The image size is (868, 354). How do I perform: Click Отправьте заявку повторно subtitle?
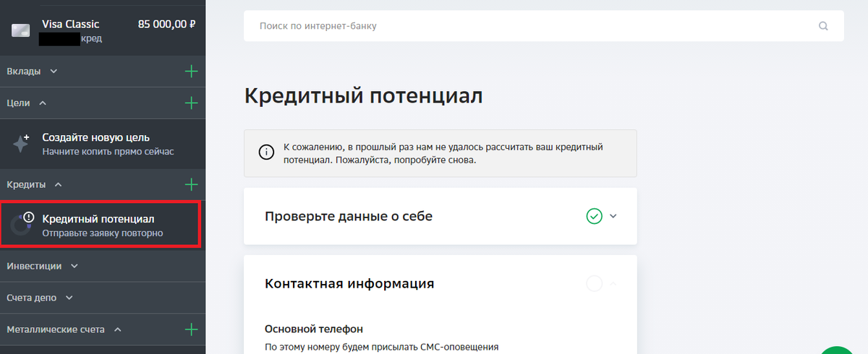103,233
